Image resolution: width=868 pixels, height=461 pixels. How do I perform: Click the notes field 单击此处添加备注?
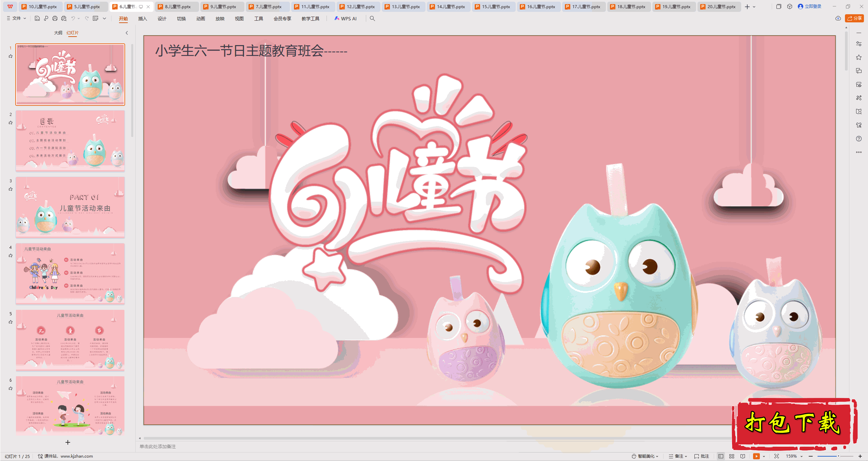tap(158, 446)
